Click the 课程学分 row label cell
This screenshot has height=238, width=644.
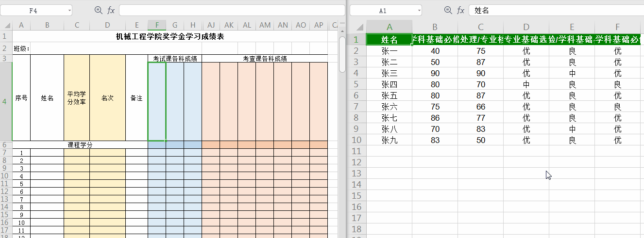[80, 145]
